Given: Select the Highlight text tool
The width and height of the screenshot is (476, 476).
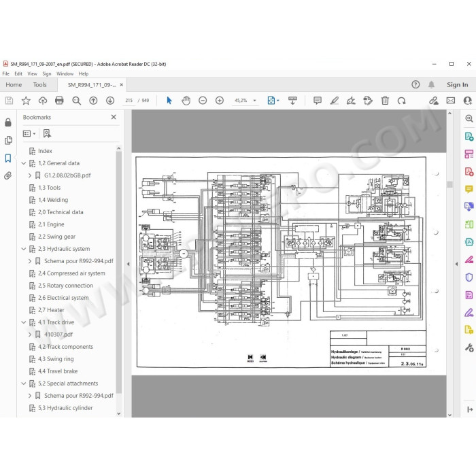Looking at the screenshot, I should coord(335,101).
